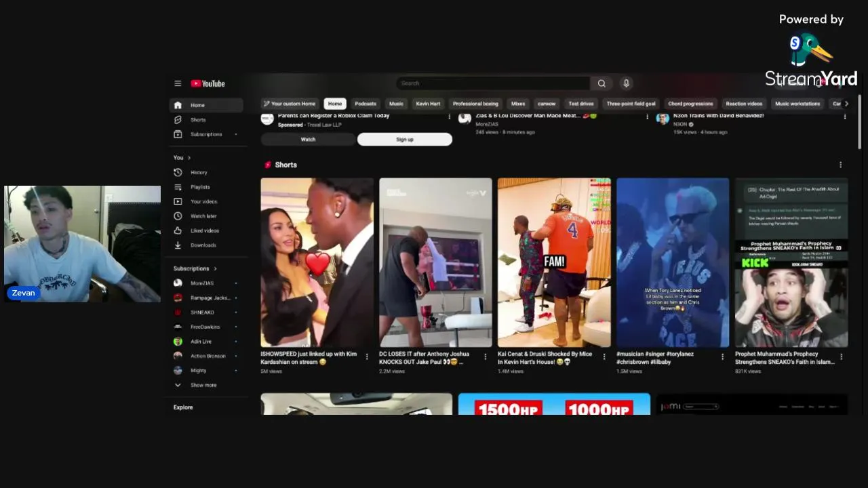Select the Three-point field goal chip
Image resolution: width=868 pixels, height=488 pixels.
[631, 104]
